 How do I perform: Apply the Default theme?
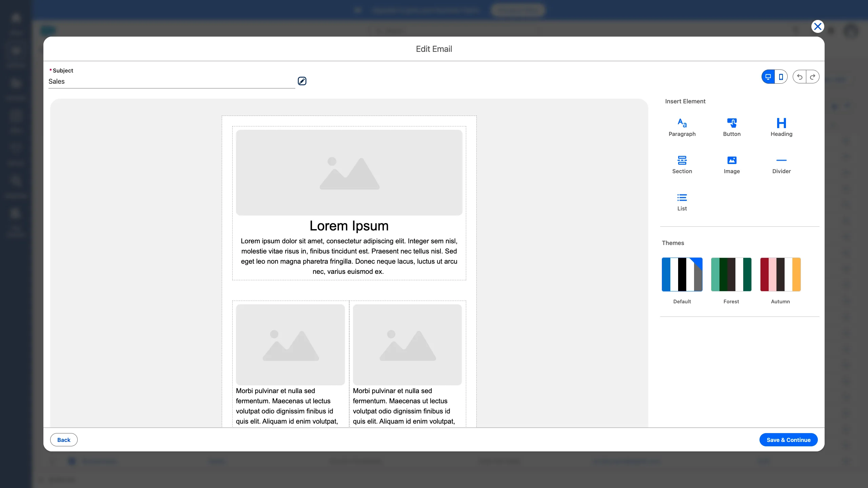(x=682, y=274)
